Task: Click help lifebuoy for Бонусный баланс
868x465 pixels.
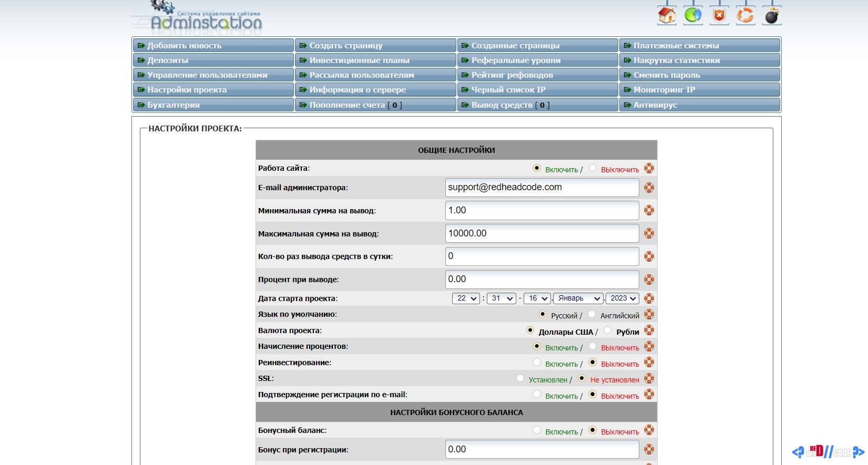Action: 649,430
